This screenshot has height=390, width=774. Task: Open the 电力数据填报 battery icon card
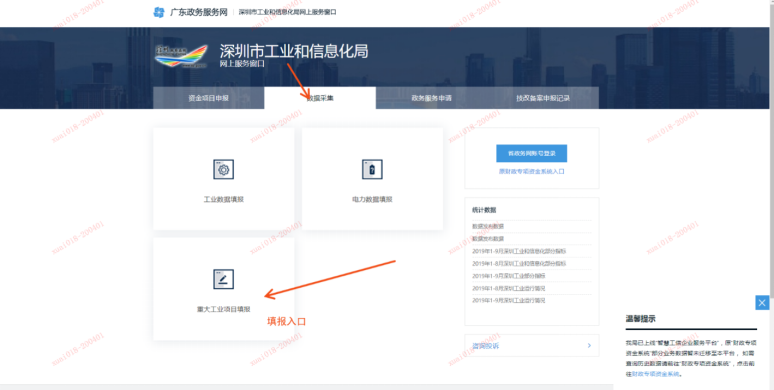(x=372, y=179)
